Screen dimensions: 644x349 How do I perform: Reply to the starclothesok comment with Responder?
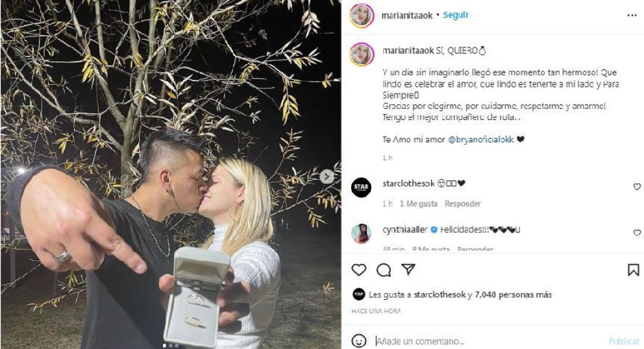pyautogui.click(x=462, y=204)
